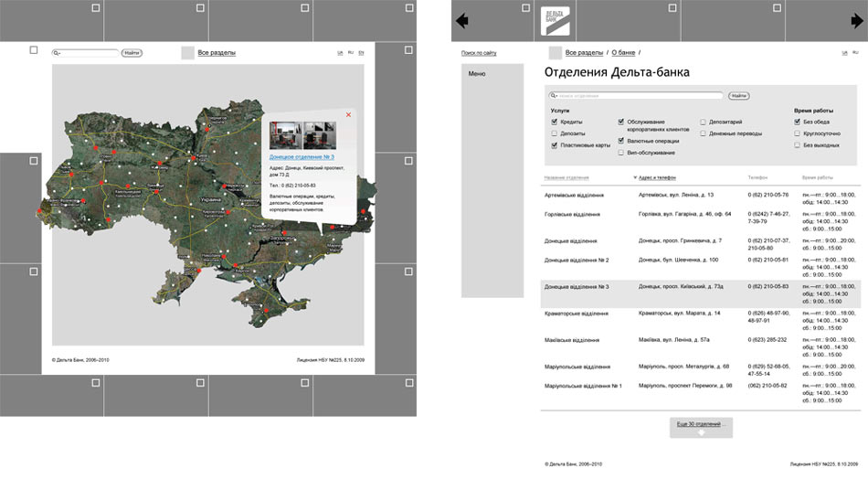Go to 'О банке' breadcrumb
The height and width of the screenshot is (479, 868).
tap(623, 53)
